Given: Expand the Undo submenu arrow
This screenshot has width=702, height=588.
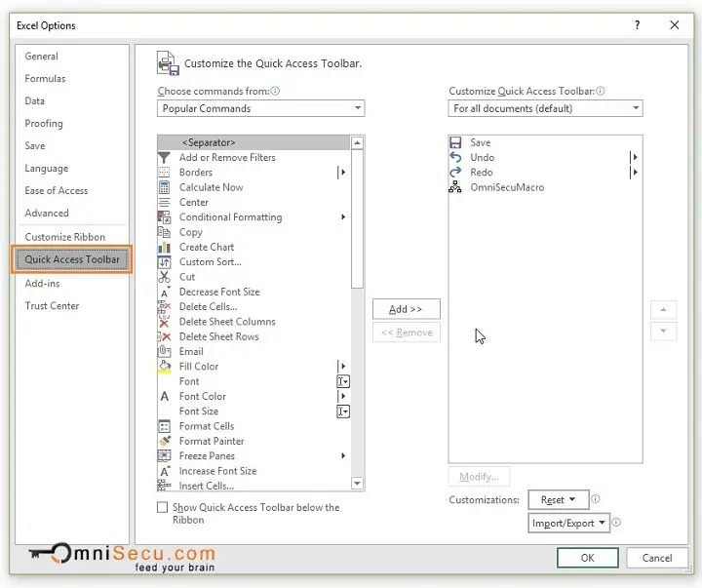Looking at the screenshot, I should (634, 157).
